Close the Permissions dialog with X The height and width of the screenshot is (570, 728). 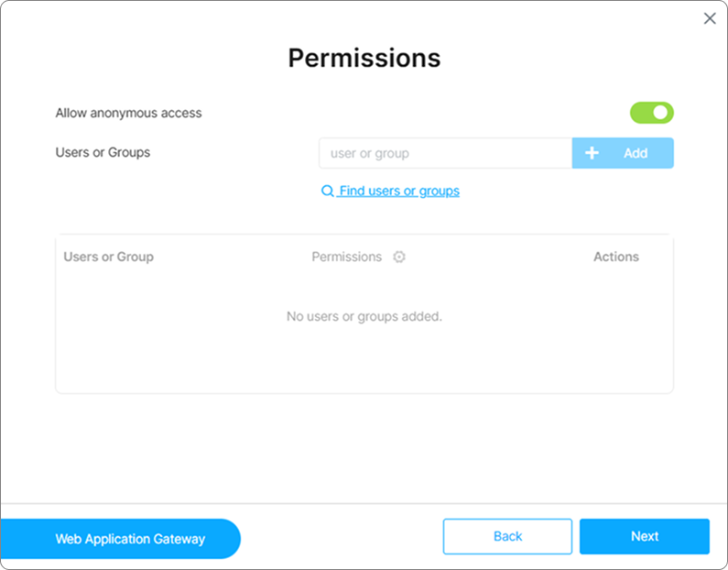[710, 18]
